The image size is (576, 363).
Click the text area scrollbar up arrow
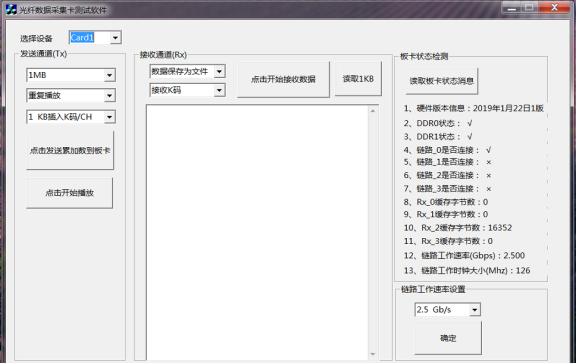point(373,111)
